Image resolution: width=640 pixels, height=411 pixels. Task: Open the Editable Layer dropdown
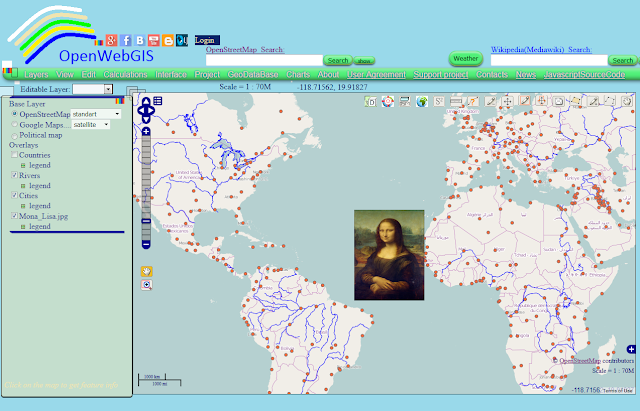click(93, 89)
